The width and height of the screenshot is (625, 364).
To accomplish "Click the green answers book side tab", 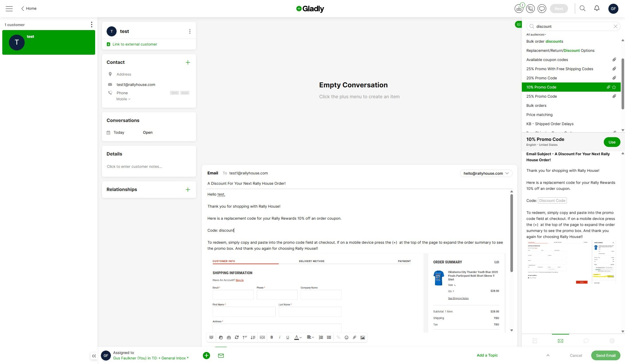I will (x=518, y=25).
